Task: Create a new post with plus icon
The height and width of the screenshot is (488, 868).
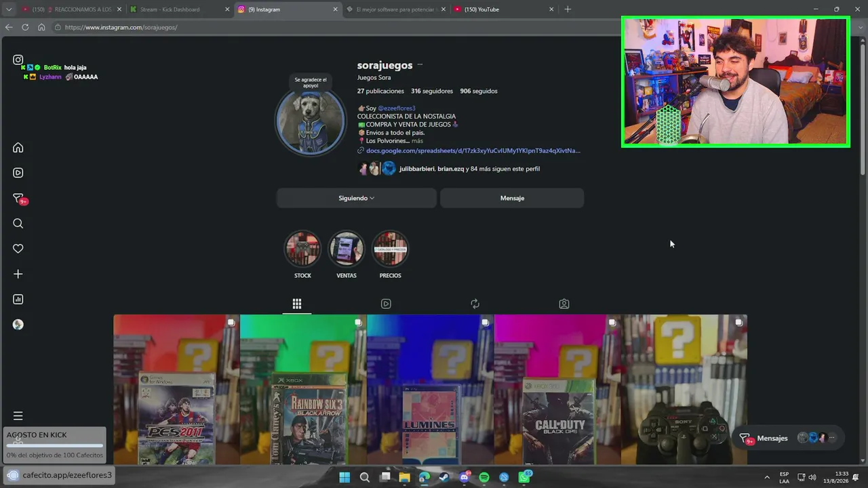Action: (x=18, y=274)
